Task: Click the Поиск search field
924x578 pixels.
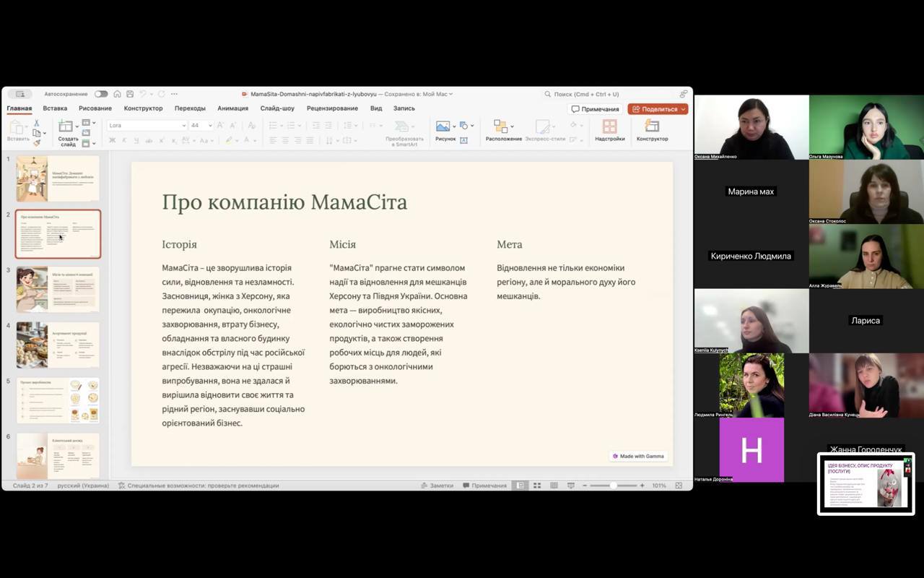Action: (610, 94)
